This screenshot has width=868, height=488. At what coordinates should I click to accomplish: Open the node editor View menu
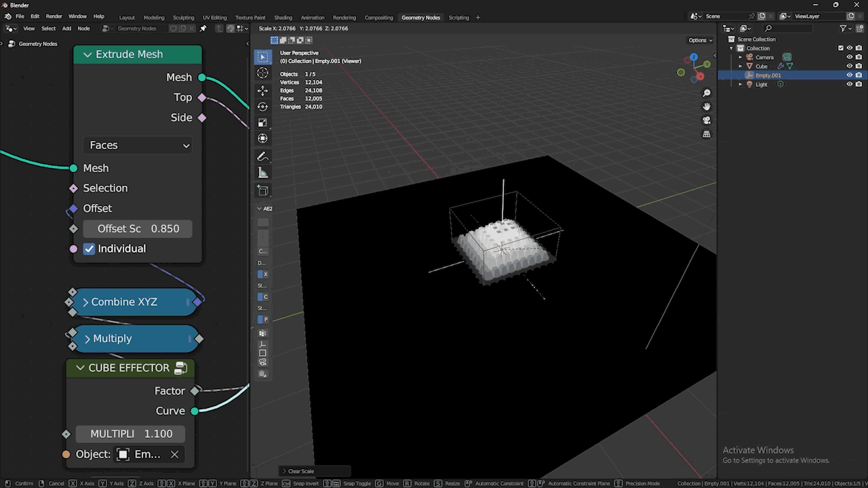point(29,28)
